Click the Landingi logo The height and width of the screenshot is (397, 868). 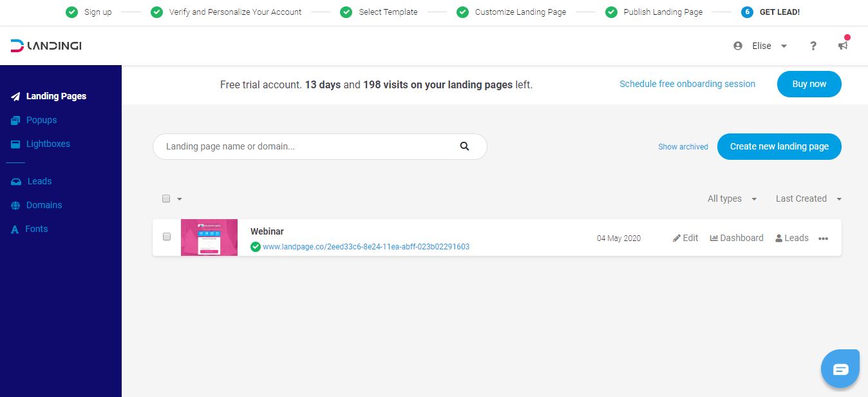(46, 46)
